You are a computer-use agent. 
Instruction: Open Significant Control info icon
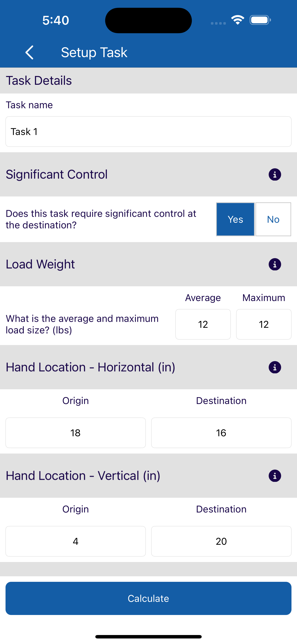click(x=275, y=175)
